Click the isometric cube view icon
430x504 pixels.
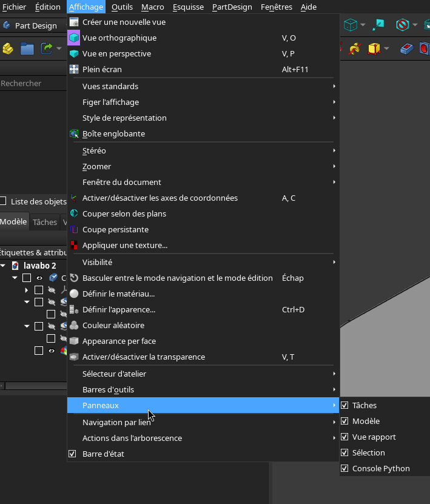point(351,25)
